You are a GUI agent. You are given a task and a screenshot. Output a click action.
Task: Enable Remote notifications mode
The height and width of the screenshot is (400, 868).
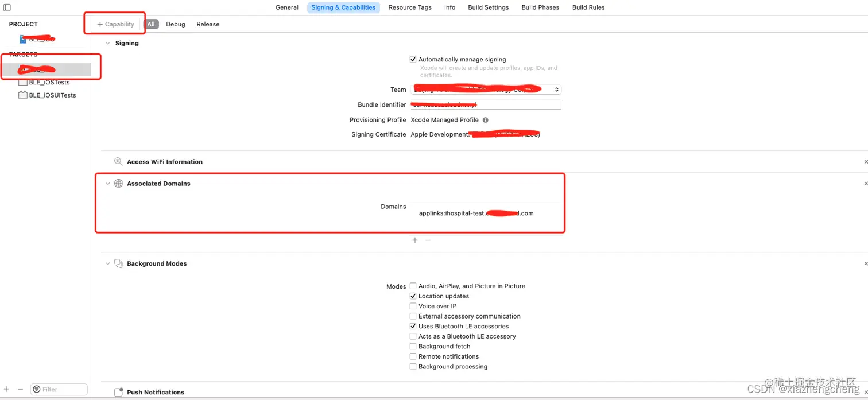tap(413, 356)
